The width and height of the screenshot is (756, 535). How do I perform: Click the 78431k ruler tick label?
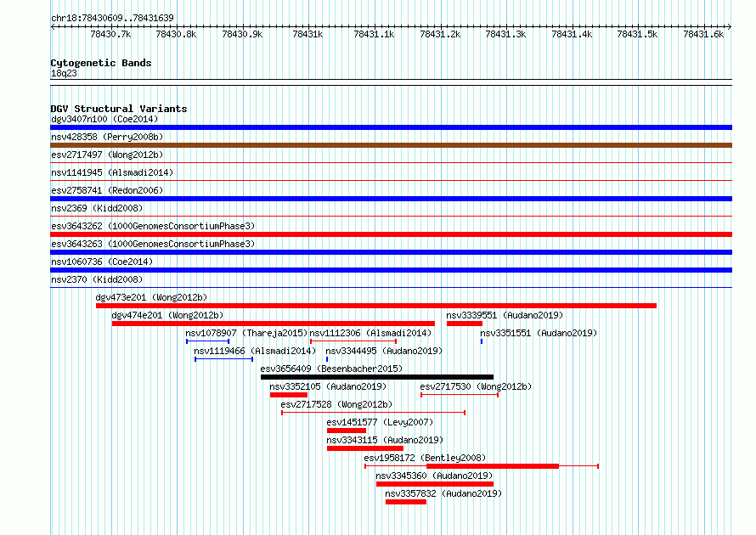coord(307,34)
